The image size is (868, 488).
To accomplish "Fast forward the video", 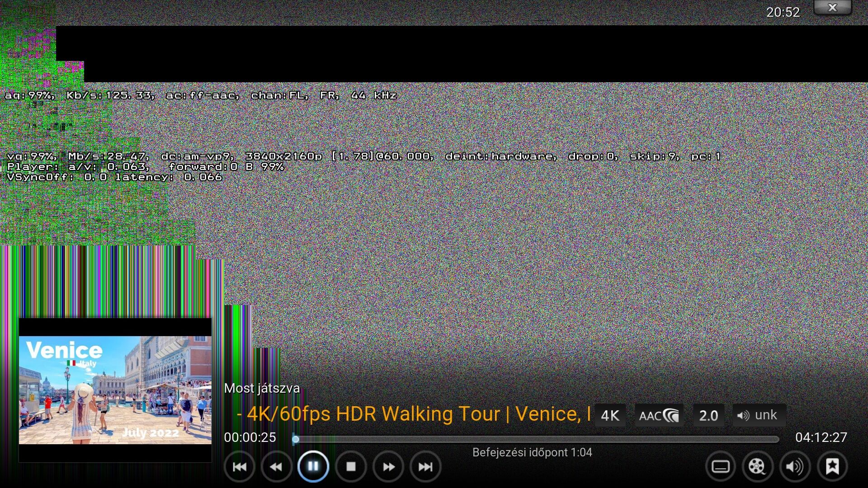I will tap(388, 467).
